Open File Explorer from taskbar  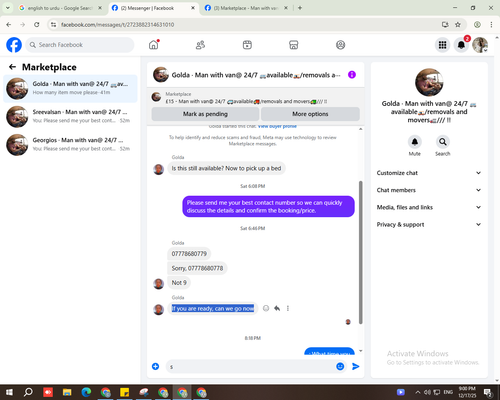coord(67,392)
